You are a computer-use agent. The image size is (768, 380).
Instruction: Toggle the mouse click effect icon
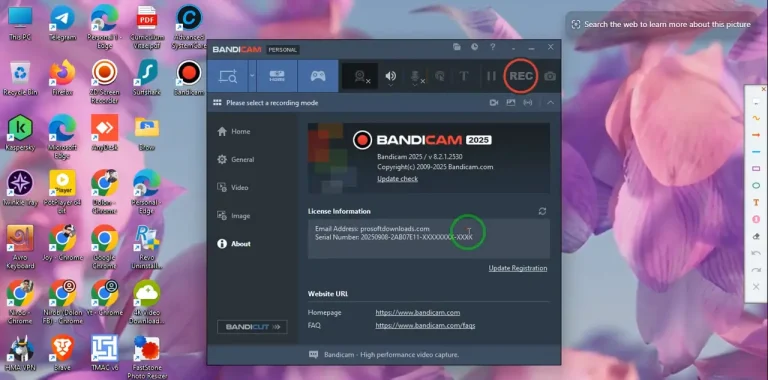point(440,76)
